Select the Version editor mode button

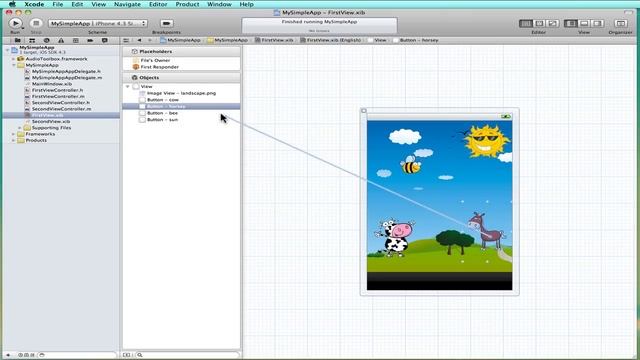pos(552,24)
